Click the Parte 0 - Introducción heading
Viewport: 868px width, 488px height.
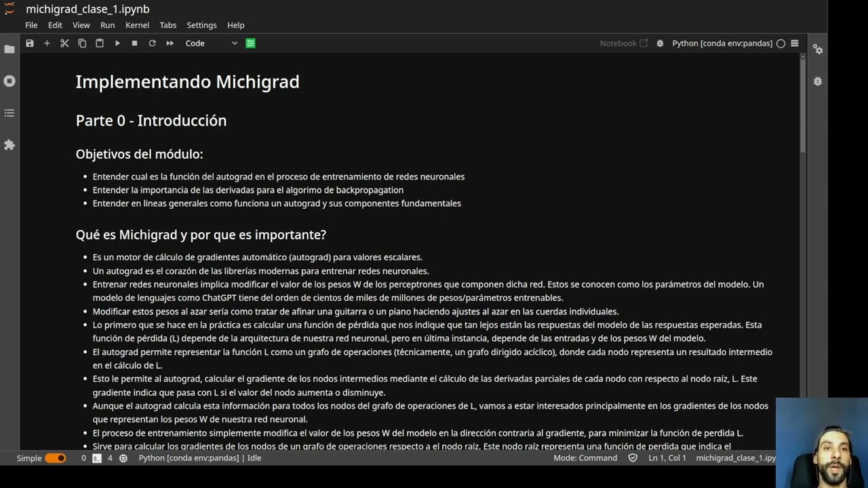(x=151, y=121)
